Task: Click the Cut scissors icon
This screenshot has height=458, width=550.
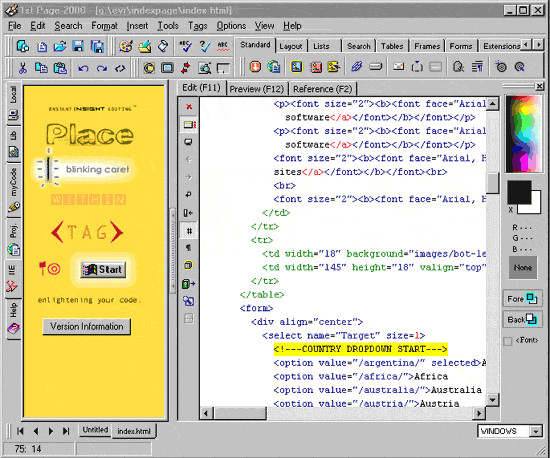Action: (23, 67)
